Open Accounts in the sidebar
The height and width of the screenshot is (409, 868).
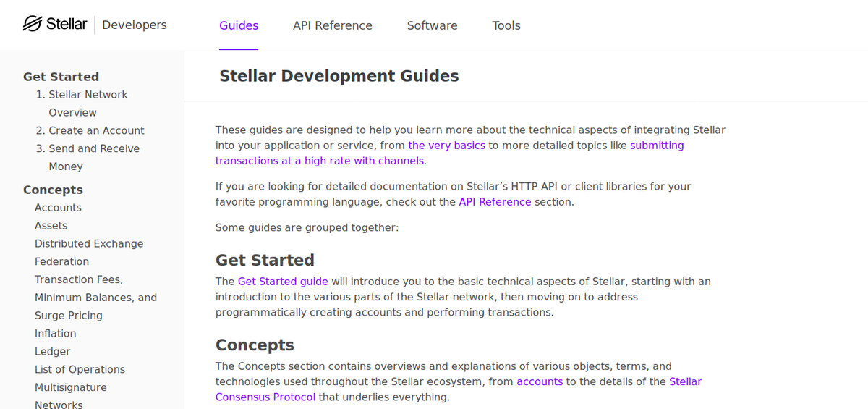click(x=58, y=208)
